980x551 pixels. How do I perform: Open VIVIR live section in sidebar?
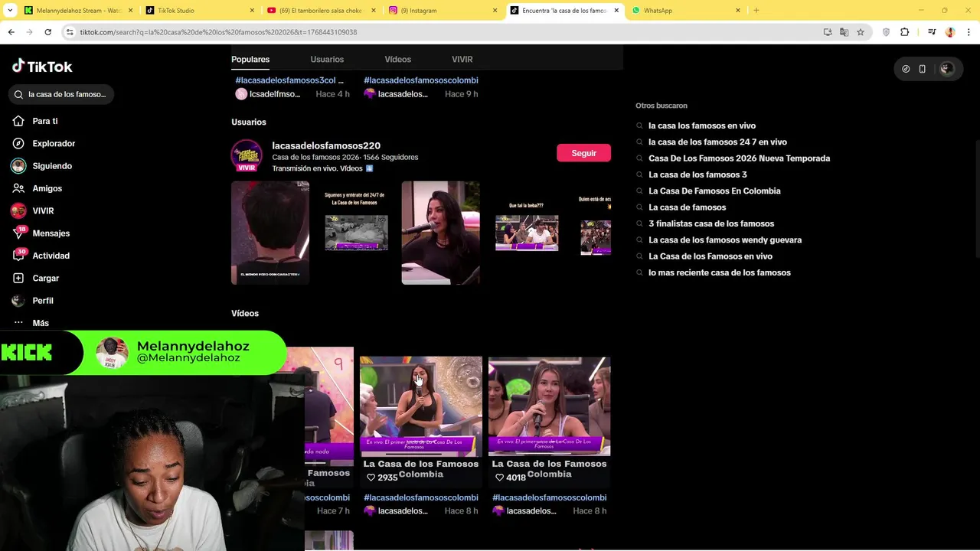coord(43,210)
